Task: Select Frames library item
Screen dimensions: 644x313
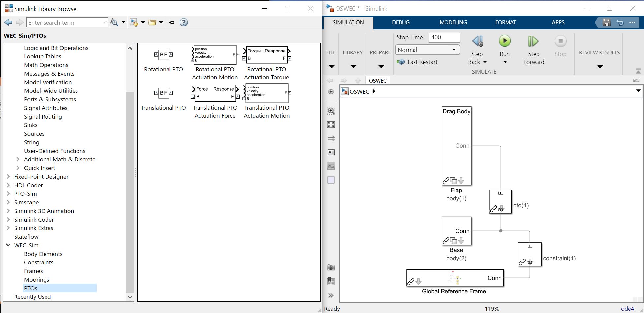Action: pyautogui.click(x=33, y=271)
